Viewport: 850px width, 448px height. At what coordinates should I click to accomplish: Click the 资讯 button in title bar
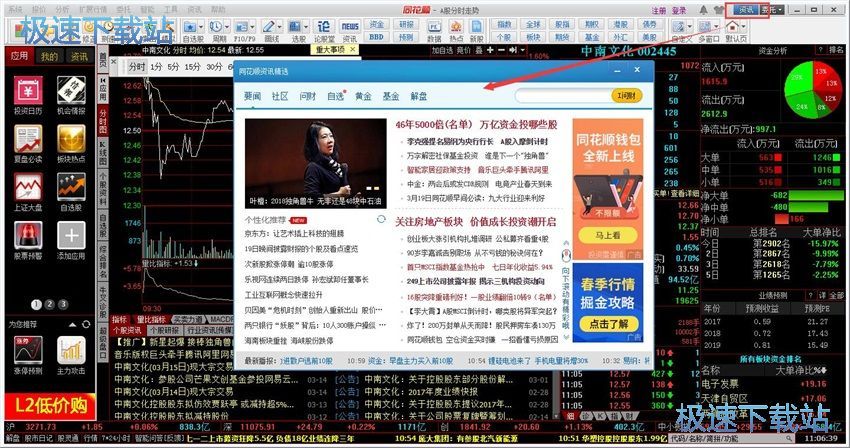pyautogui.click(x=746, y=10)
